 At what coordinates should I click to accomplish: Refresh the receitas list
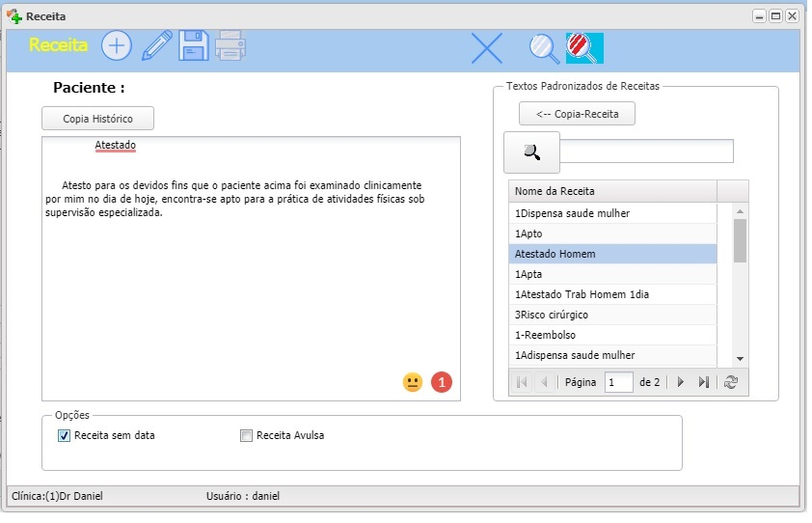(x=731, y=382)
